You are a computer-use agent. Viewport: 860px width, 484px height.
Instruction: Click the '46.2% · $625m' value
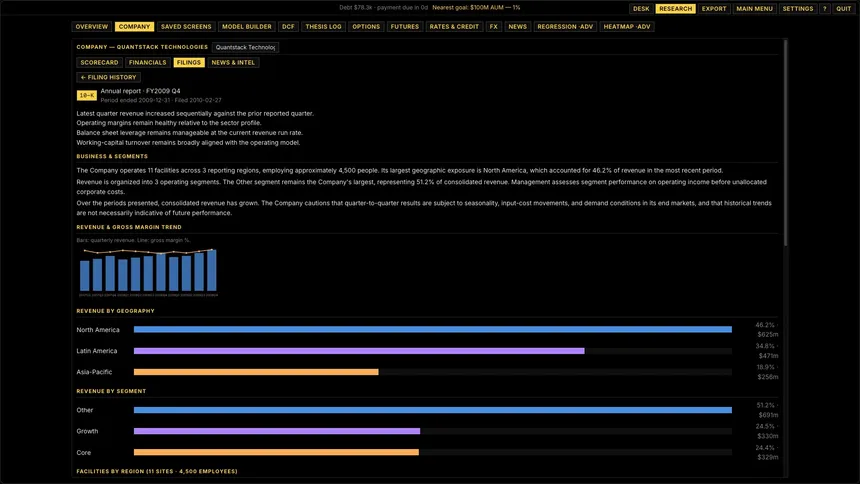767,330
